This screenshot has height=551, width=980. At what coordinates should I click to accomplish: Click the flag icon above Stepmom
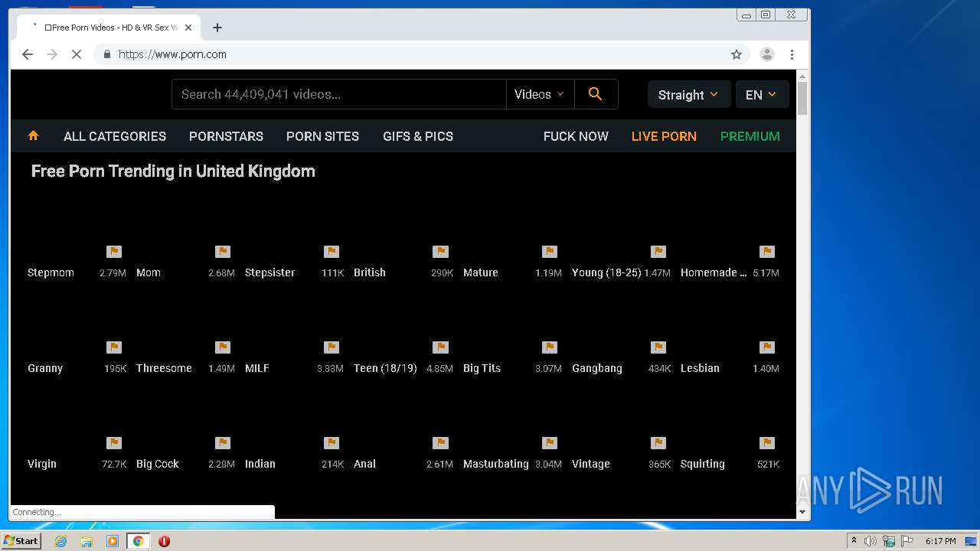(114, 252)
